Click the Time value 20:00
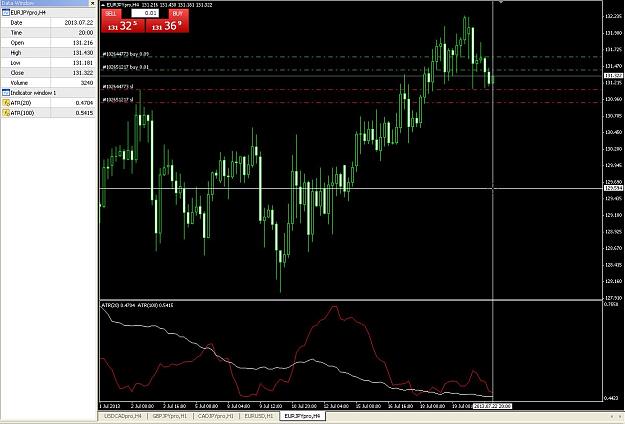 click(86, 33)
